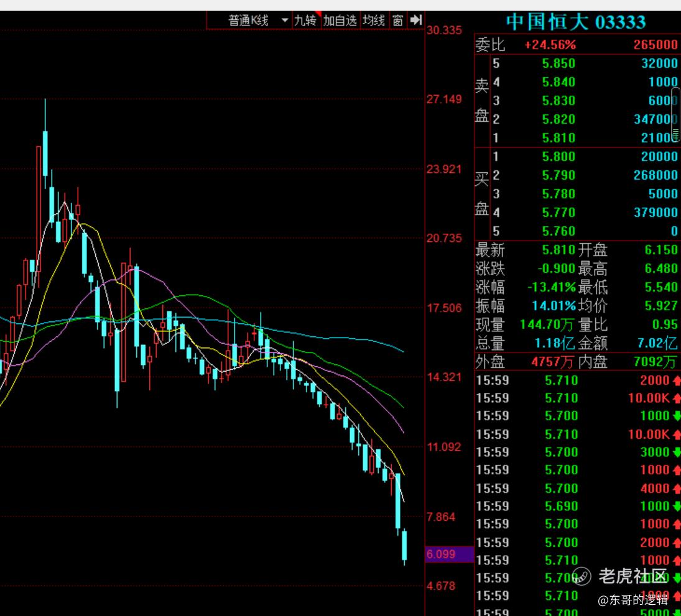
Task: Click the 27.149 price axis label
Action: pos(444,99)
